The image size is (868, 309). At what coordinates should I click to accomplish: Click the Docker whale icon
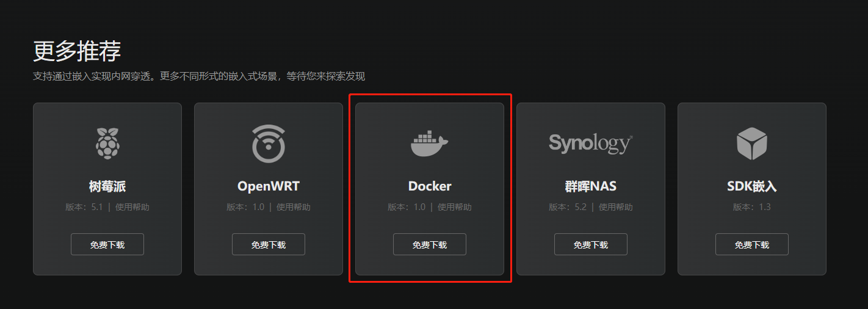pos(429,144)
